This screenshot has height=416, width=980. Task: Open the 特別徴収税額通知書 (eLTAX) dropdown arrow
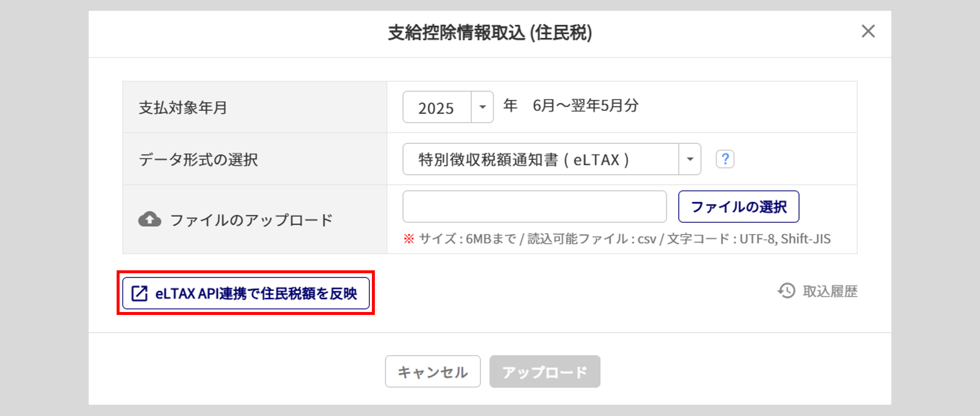[x=689, y=159]
